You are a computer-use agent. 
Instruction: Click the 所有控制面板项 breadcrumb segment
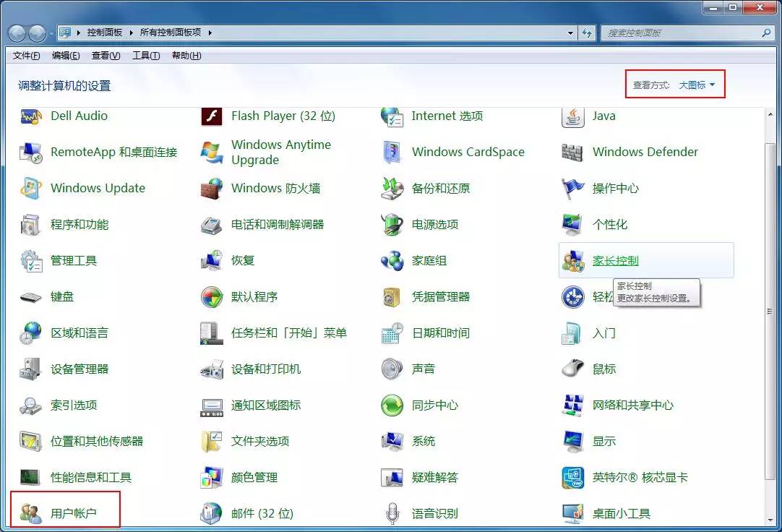[171, 33]
